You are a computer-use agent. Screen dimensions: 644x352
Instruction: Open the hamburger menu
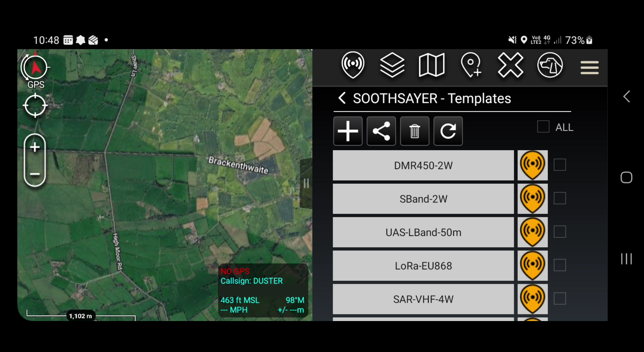[x=589, y=67]
